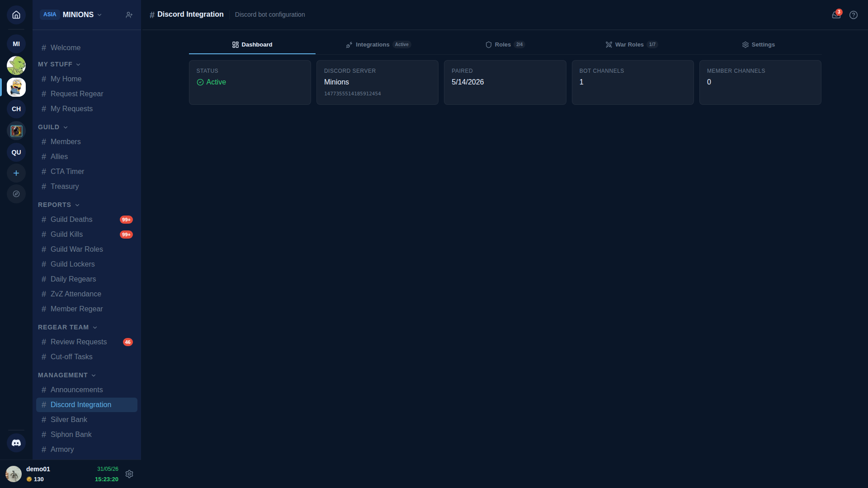Open Guild Lockers report
The image size is (868, 488).
87,264
